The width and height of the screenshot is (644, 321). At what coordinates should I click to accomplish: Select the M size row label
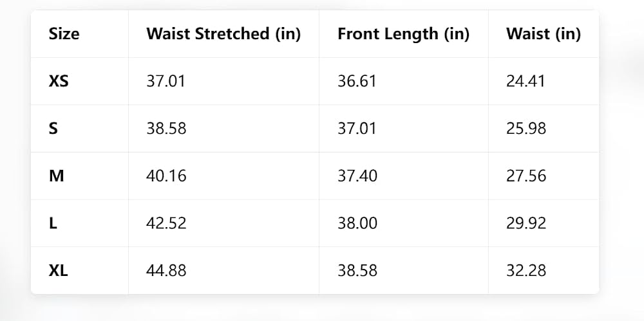(x=56, y=176)
